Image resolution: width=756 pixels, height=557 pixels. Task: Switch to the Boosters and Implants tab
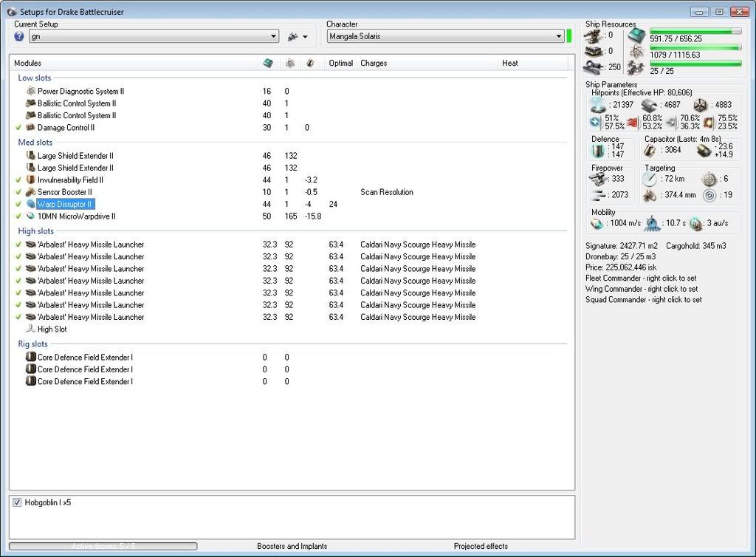292,546
